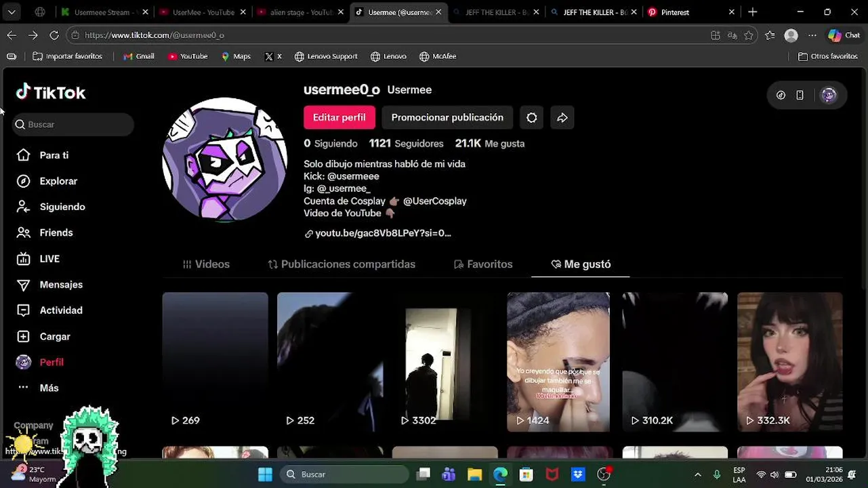The width and height of the screenshot is (868, 488).
Task: Open Gmail bookmark
Action: (x=139, y=56)
